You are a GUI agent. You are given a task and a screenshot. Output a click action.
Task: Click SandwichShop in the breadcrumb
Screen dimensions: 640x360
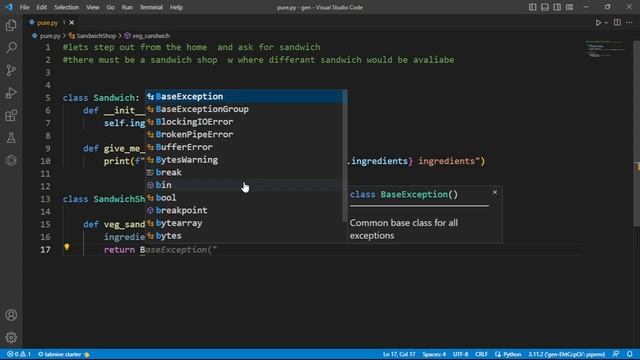pyautogui.click(x=96, y=36)
